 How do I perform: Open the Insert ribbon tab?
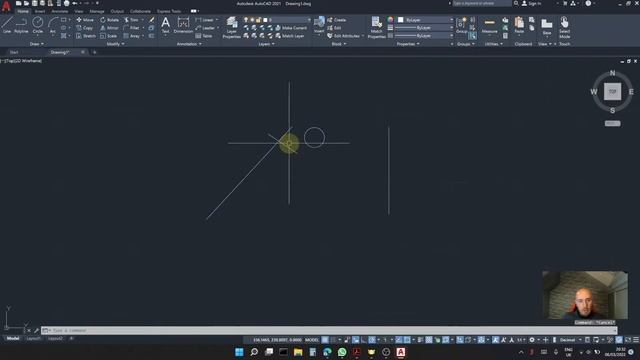coord(40,11)
